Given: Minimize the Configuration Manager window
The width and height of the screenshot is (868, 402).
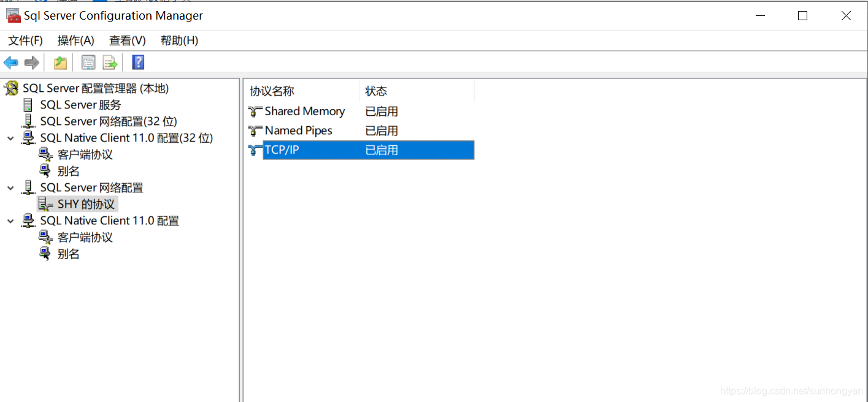Looking at the screenshot, I should tap(759, 16).
